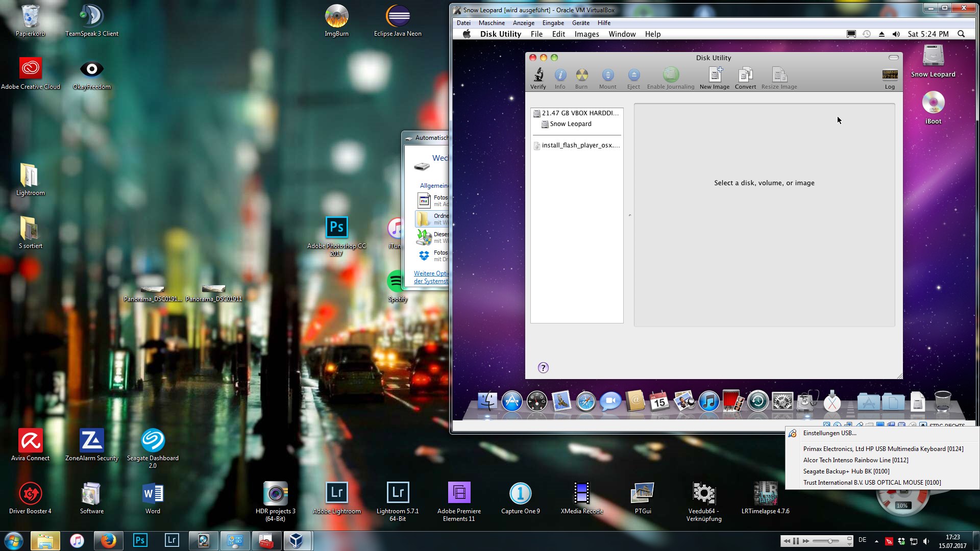This screenshot has height=551, width=980.
Task: Adjust the taskbar media volume slider
Action: coord(830,541)
